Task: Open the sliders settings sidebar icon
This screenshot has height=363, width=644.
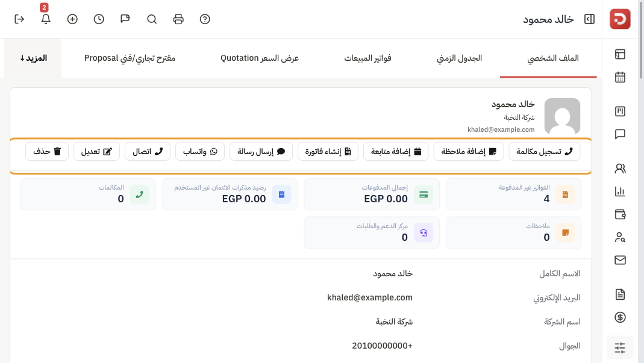Action: [620, 348]
